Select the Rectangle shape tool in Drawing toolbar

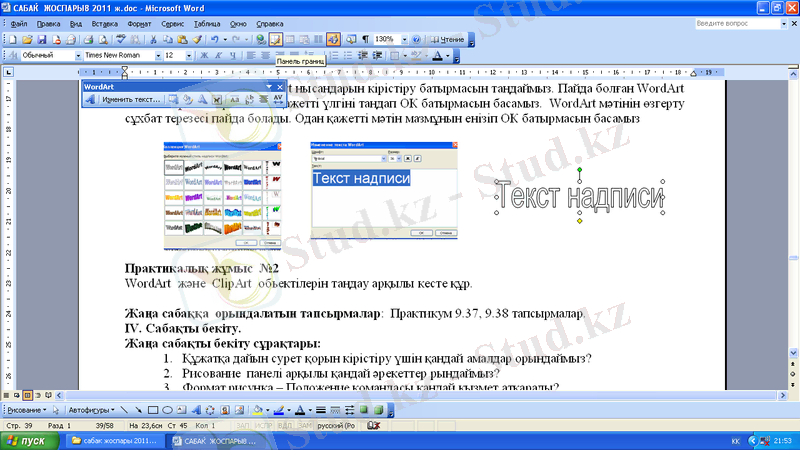coord(153,410)
